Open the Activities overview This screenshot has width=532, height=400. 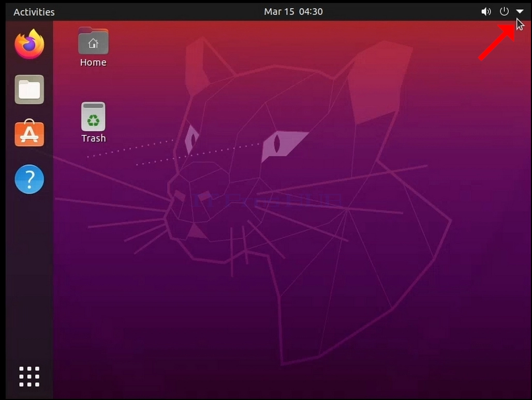click(x=34, y=12)
